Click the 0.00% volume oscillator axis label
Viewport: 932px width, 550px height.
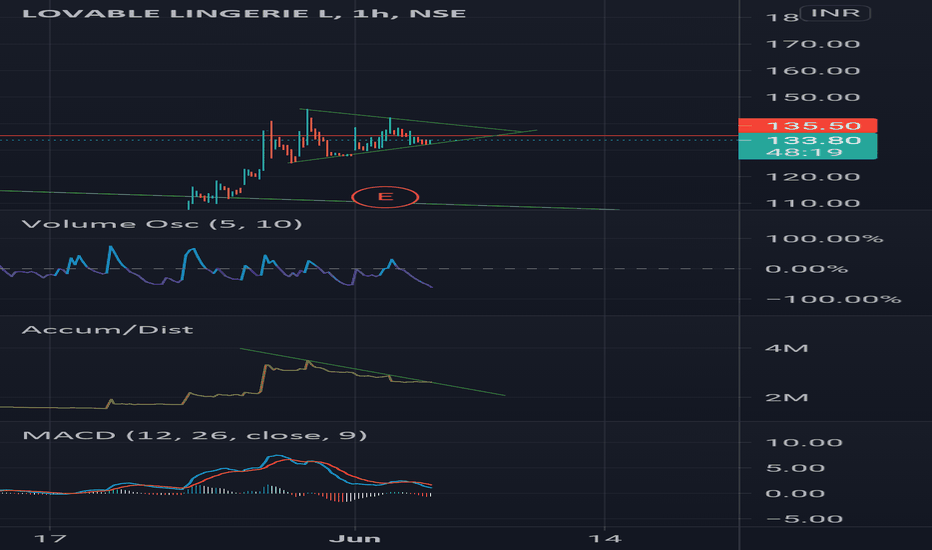pos(807,269)
